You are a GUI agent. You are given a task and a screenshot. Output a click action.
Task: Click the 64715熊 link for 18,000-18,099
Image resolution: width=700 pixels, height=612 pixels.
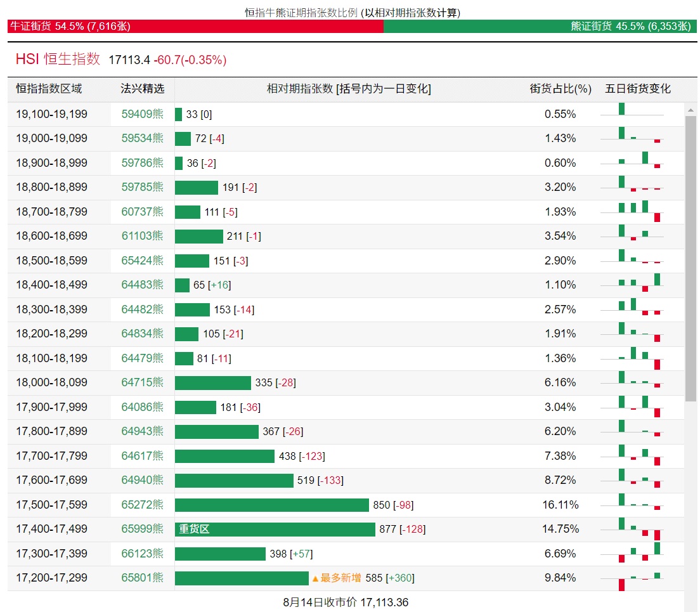pyautogui.click(x=142, y=382)
